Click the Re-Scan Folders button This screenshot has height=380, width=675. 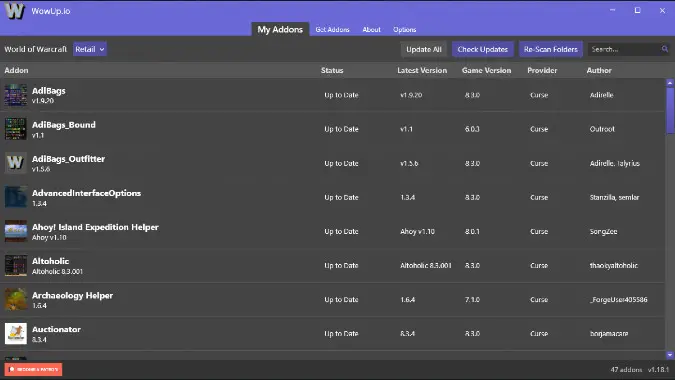point(551,49)
